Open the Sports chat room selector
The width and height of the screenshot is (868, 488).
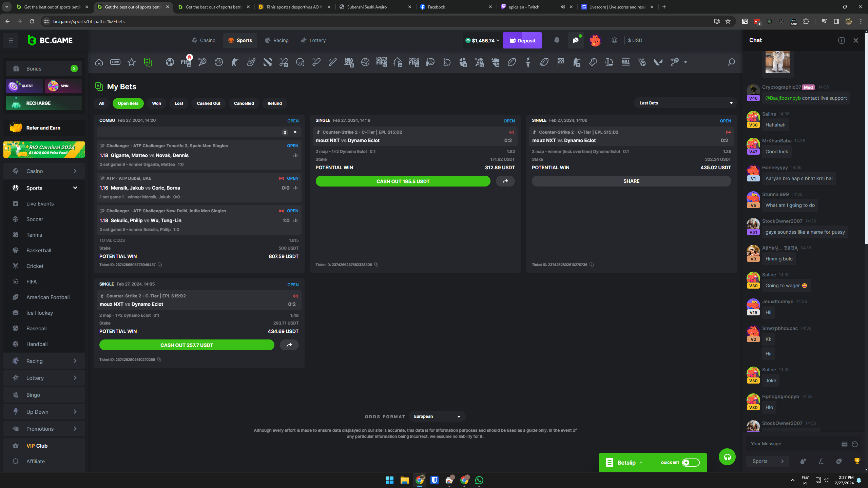pos(768,461)
